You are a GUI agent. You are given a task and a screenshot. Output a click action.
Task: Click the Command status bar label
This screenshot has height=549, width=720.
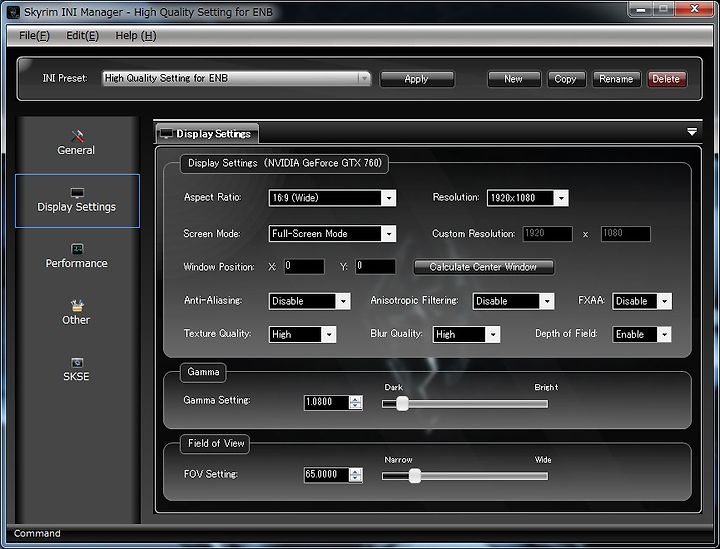coord(37,533)
